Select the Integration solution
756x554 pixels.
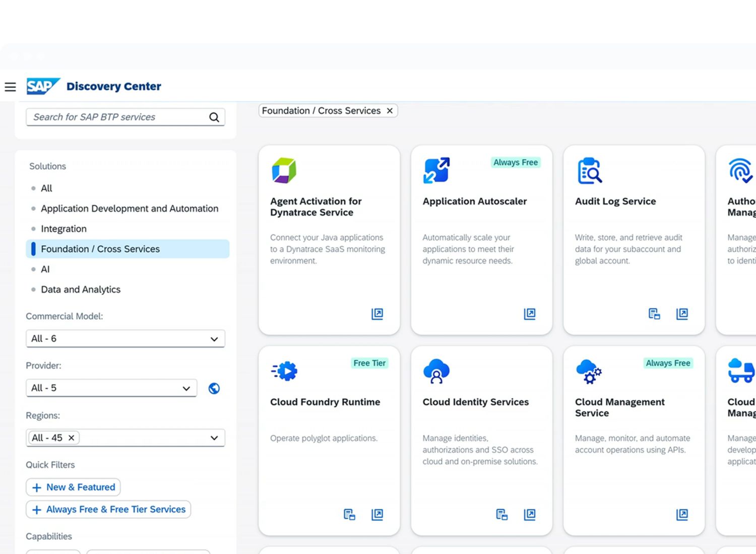coord(64,229)
